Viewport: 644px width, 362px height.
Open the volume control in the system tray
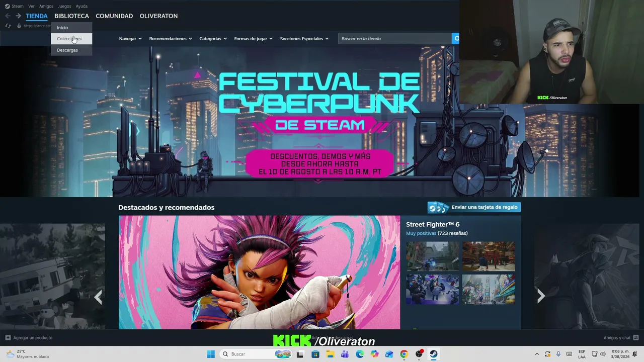(x=603, y=354)
